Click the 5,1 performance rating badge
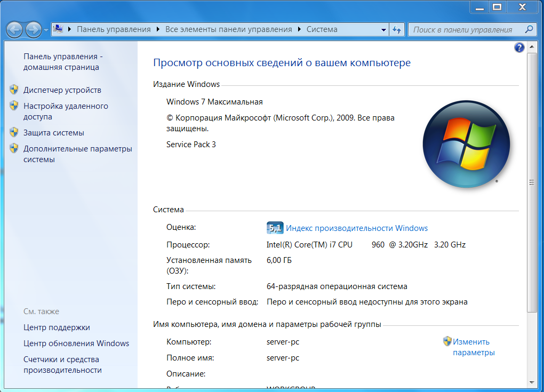The width and height of the screenshot is (544, 392). coord(275,228)
